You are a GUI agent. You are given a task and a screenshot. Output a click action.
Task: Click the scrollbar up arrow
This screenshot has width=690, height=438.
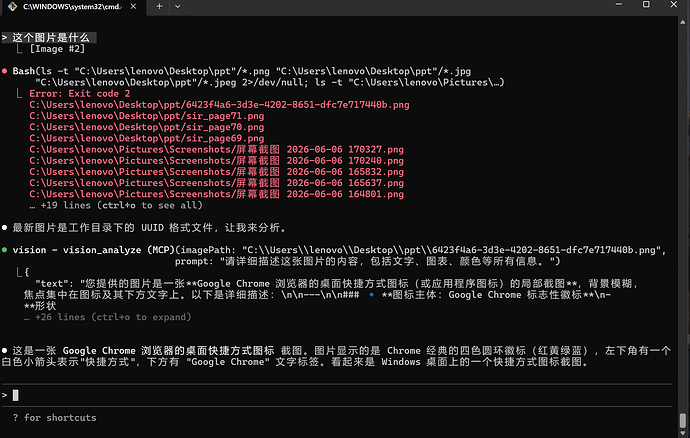coord(683,22)
